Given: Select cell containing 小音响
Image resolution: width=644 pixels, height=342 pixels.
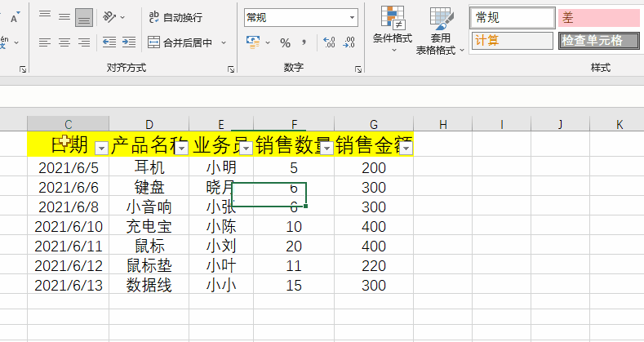Looking at the screenshot, I should coord(149,207).
